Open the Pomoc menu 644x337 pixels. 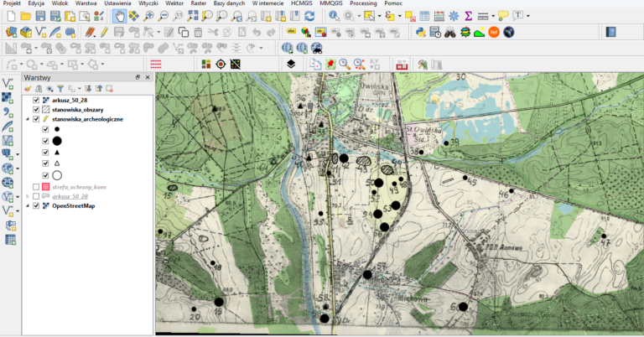point(393,3)
